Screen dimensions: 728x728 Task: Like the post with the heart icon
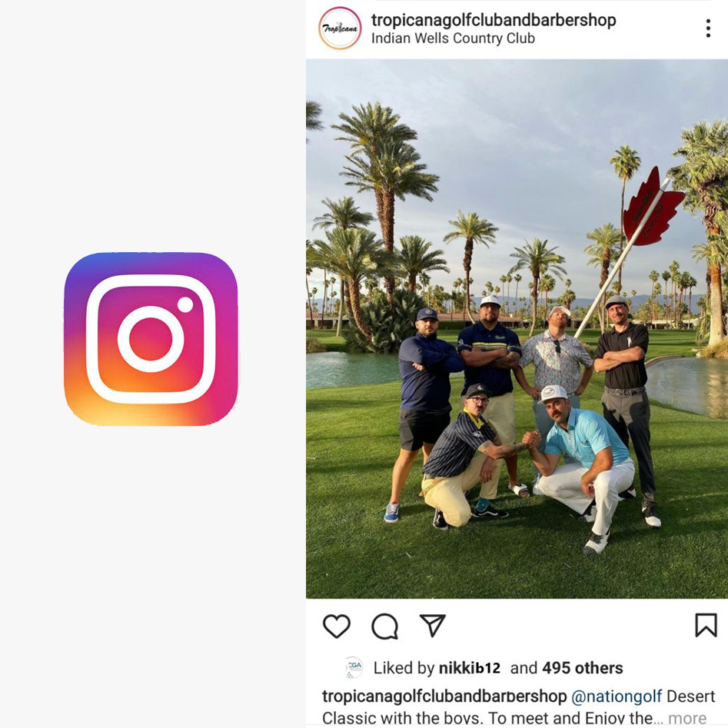[x=336, y=626]
